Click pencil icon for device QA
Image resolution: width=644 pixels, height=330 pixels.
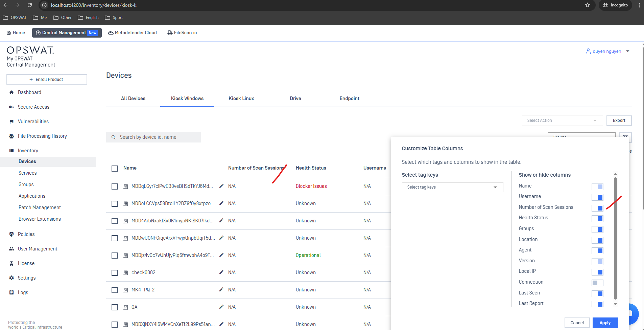[221, 307]
